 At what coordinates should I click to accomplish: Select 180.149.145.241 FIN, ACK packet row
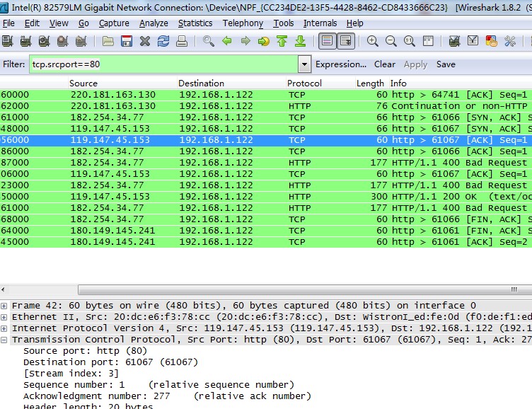click(266, 231)
